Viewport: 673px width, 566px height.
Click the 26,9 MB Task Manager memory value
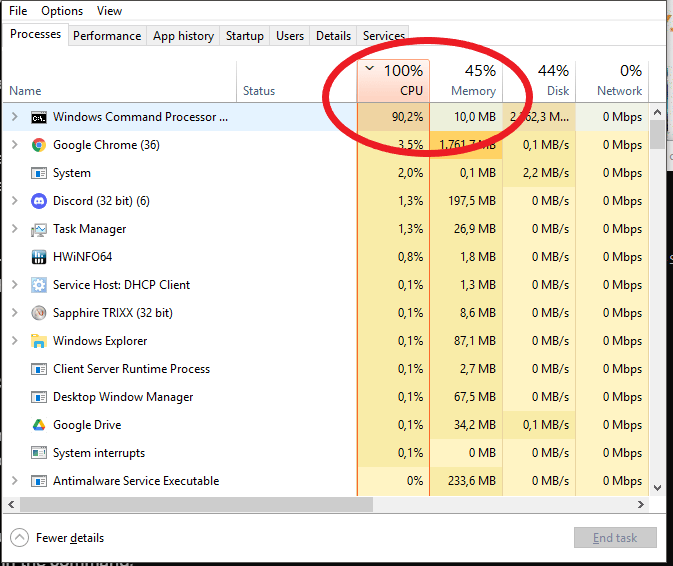pos(475,229)
